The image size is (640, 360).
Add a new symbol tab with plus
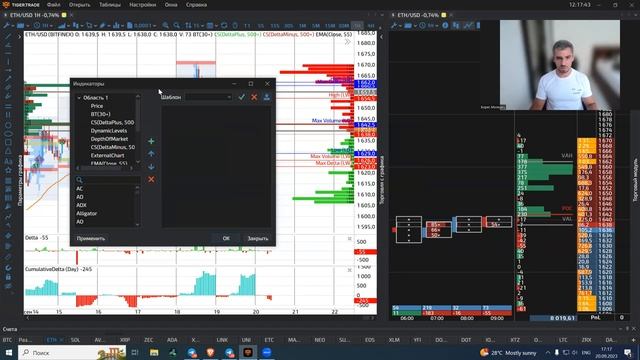pyautogui.click(x=633, y=340)
